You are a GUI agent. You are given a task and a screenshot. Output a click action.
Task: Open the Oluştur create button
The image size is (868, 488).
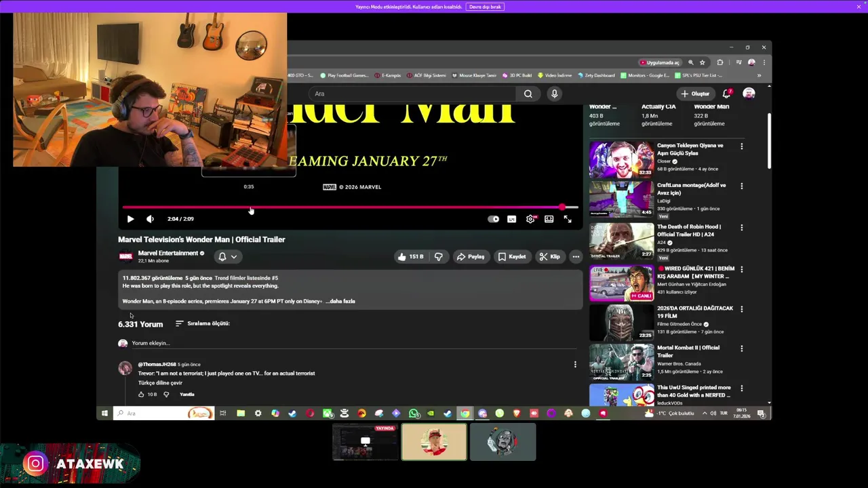695,94
